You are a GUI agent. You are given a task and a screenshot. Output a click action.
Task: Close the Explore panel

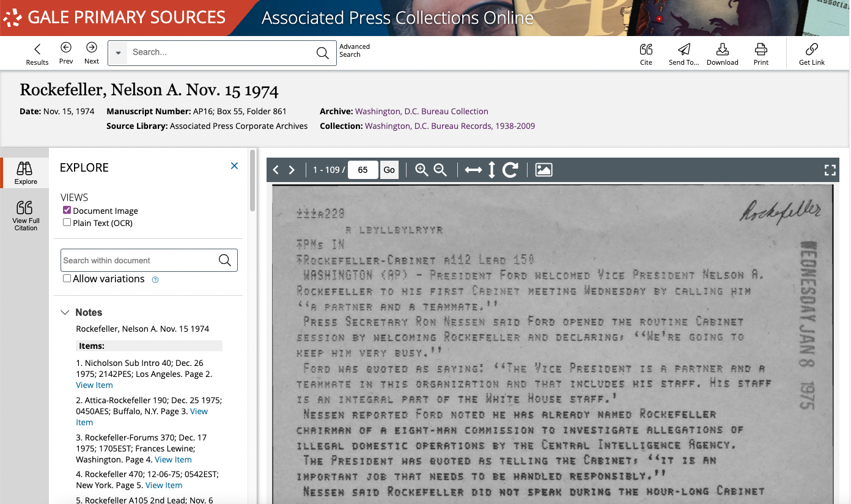(234, 166)
